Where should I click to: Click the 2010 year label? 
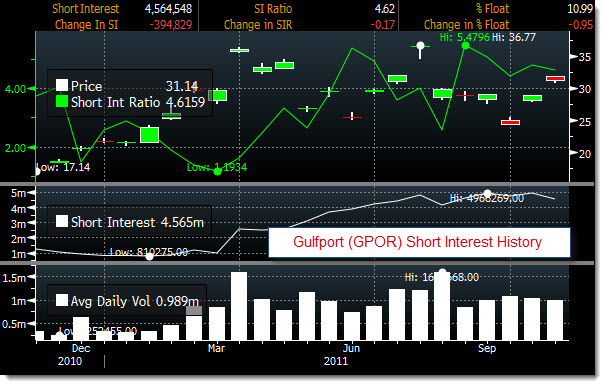tap(70, 361)
